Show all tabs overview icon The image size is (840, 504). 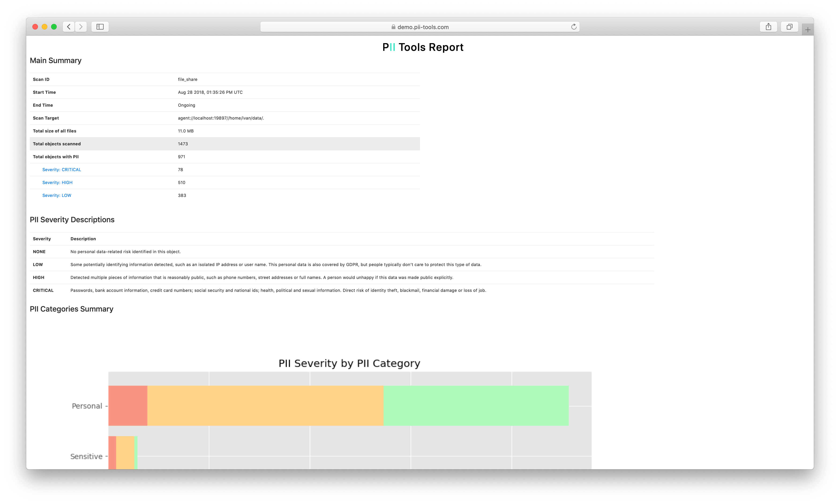(x=789, y=27)
